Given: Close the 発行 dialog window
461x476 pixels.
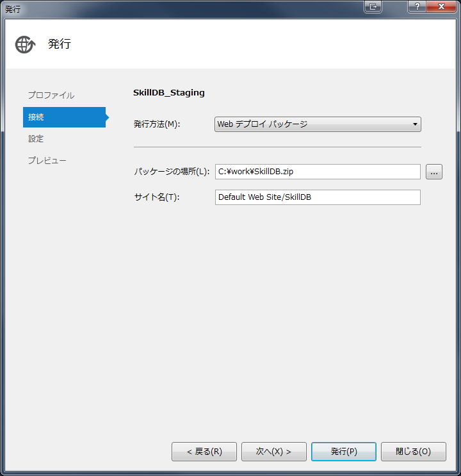Looking at the screenshot, I should coord(441,6).
